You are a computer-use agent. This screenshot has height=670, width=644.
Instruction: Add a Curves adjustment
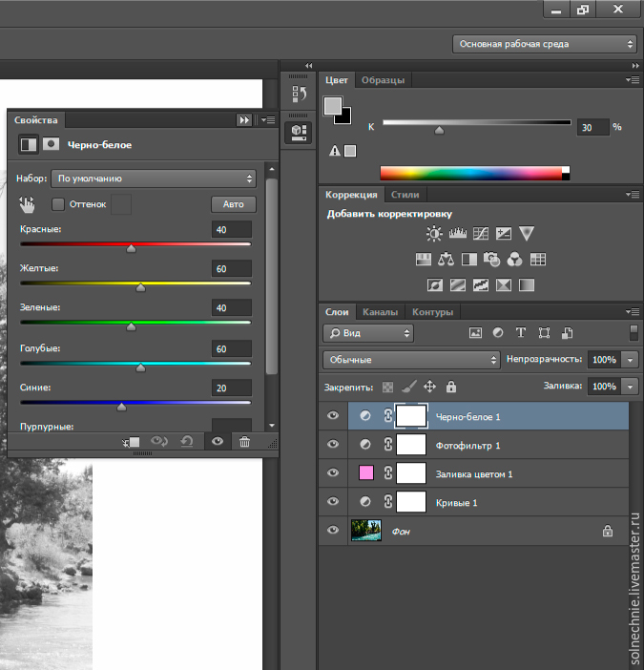point(481,233)
